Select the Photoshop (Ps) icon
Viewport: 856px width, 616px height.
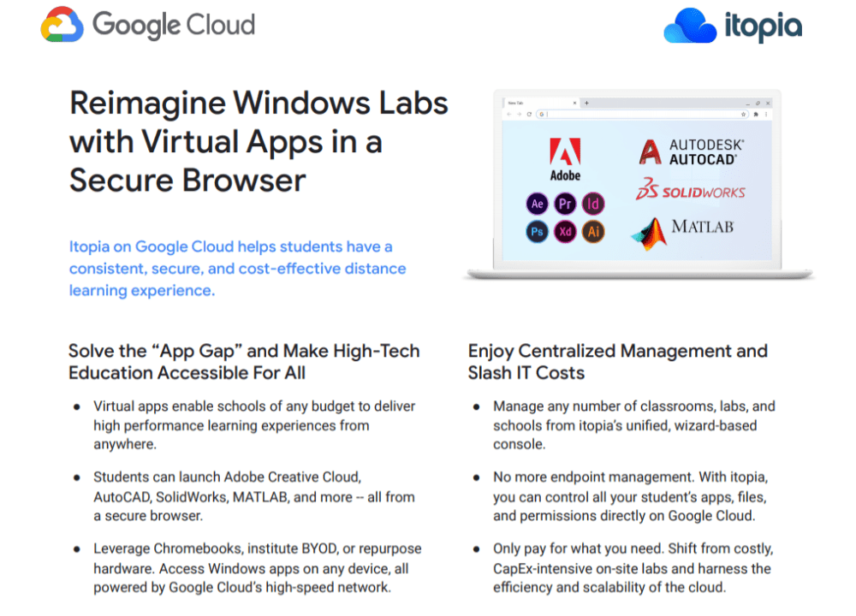click(538, 232)
